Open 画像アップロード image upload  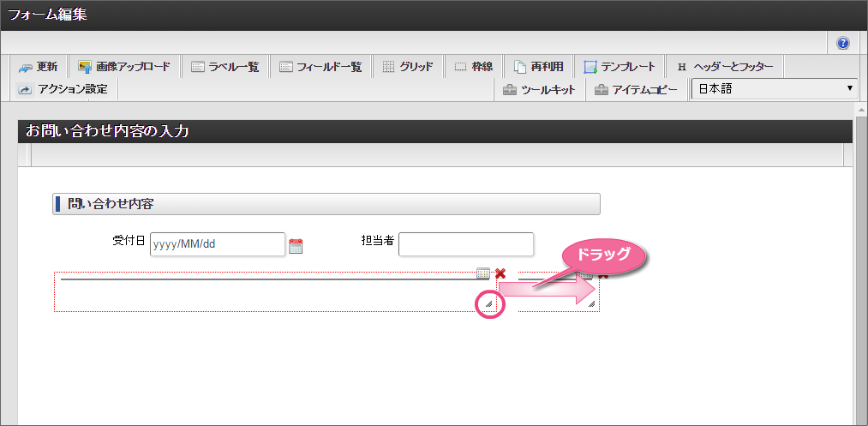pyautogui.click(x=124, y=67)
